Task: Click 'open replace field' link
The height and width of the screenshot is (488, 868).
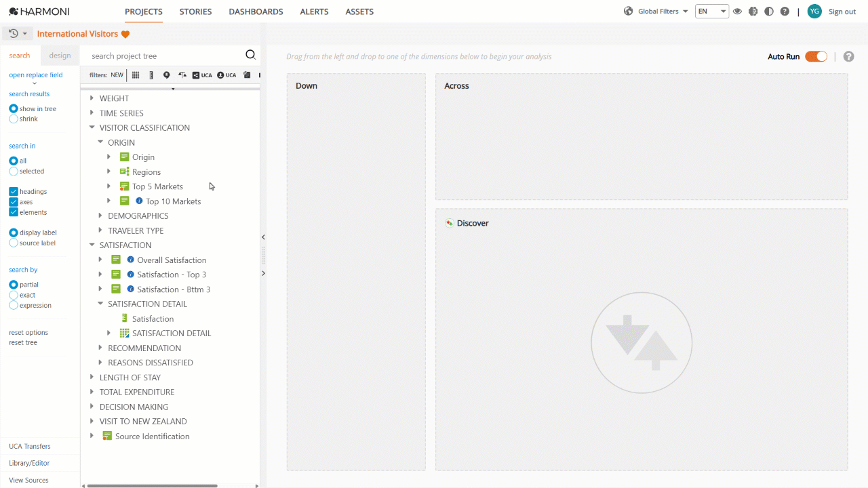Action: point(35,75)
